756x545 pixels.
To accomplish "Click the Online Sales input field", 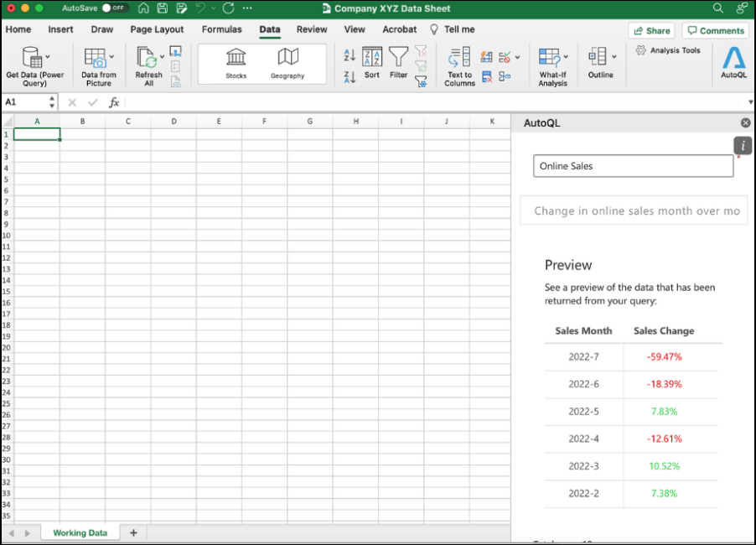I will pos(633,166).
